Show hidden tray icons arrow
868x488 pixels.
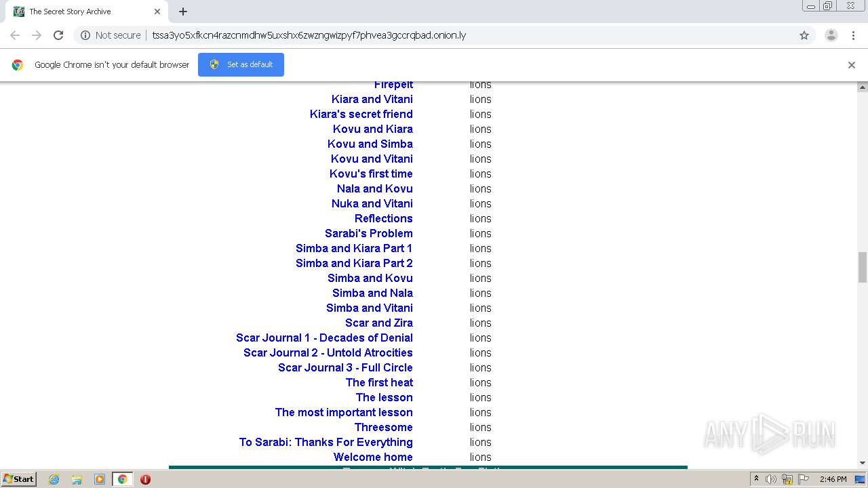[756, 479]
